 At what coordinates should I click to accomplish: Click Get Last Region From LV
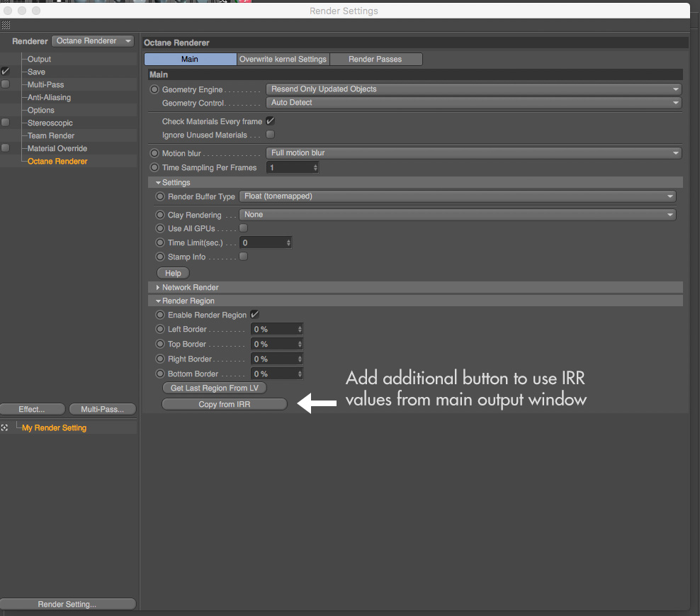click(x=214, y=388)
